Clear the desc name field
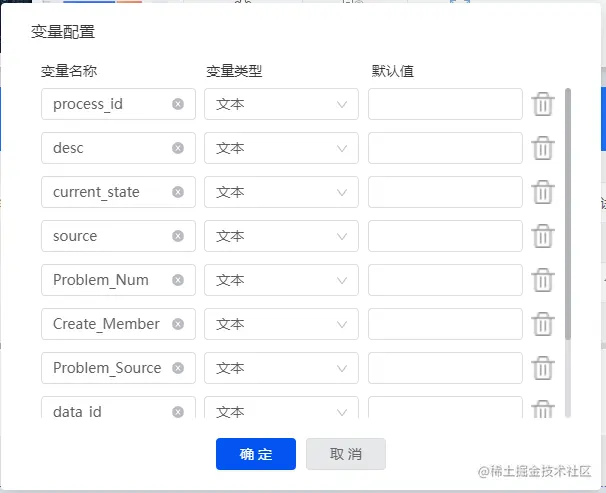The image size is (606, 493). (178, 148)
